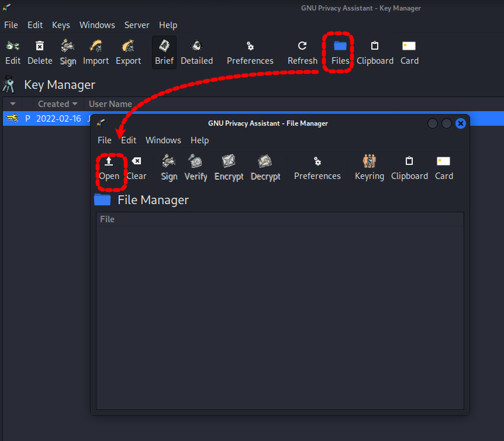The width and height of the screenshot is (504, 441).
Task: Click Open file icon in File Manager
Action: pyautogui.click(x=109, y=168)
